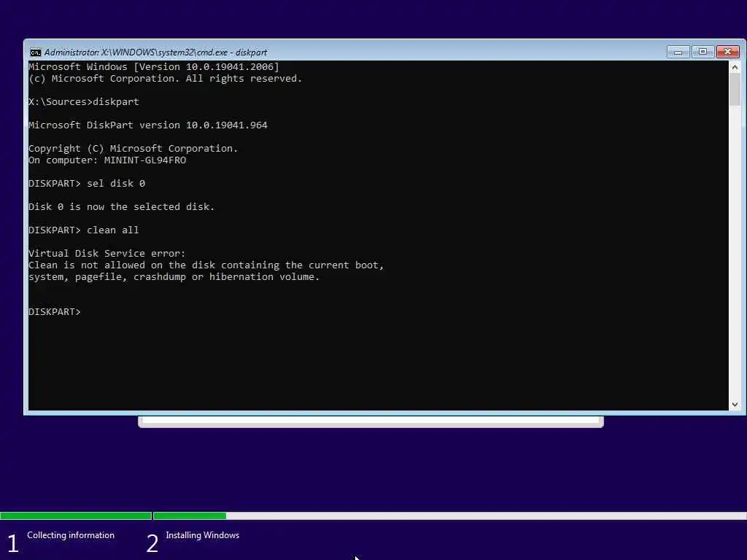Minimize the diskpart command window
Screen dimensions: 747x560
tap(678, 52)
